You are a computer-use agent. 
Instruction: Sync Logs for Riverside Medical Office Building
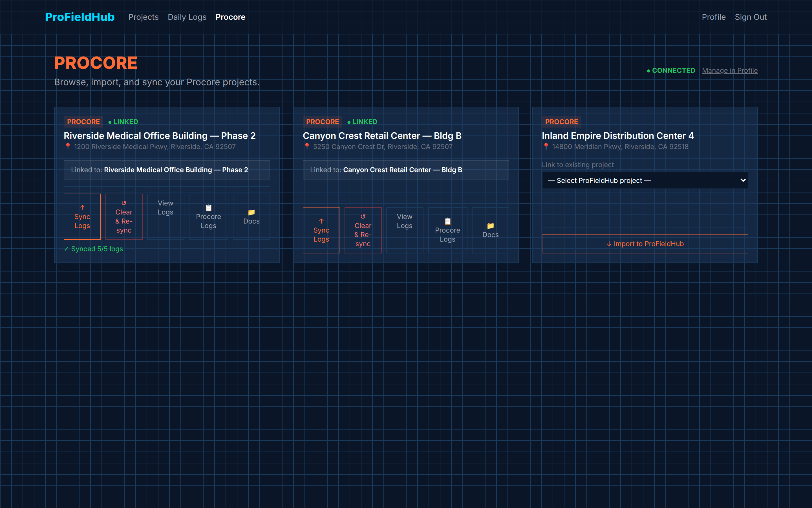82,216
